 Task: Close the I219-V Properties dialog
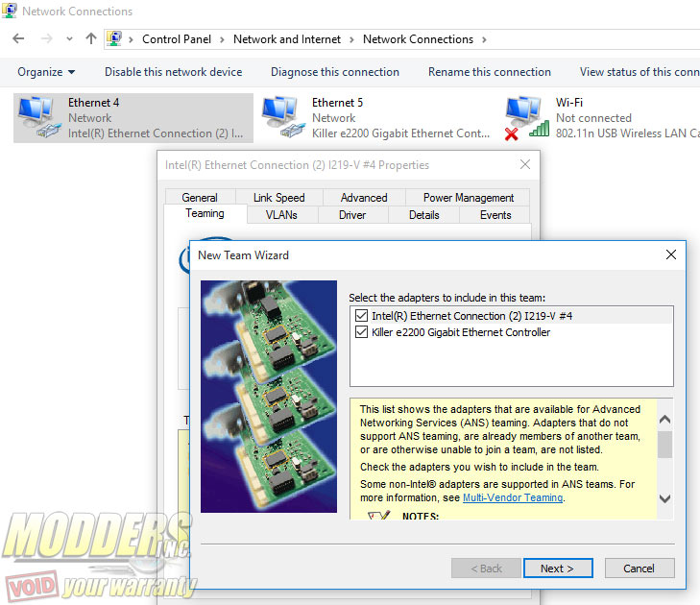click(x=525, y=164)
